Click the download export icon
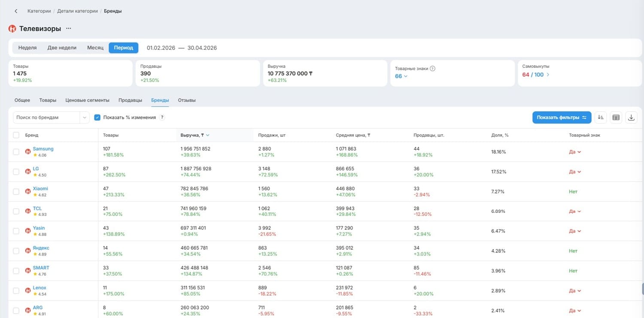 631,118
